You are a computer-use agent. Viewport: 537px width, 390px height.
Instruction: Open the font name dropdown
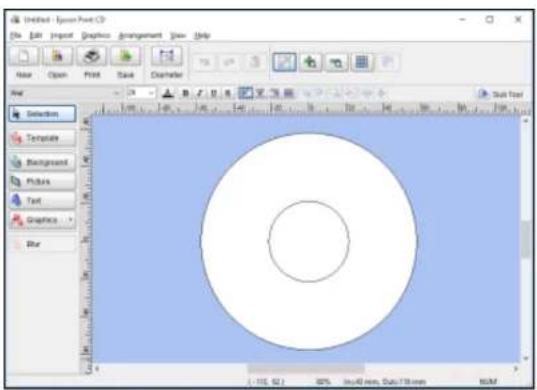pyautogui.click(x=117, y=93)
